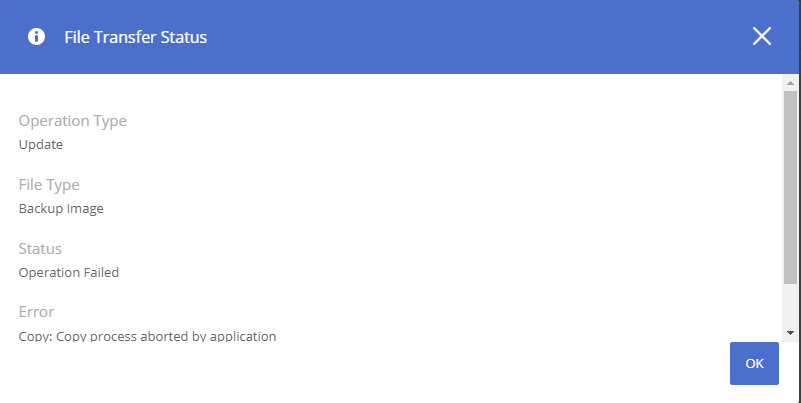This screenshot has height=403, width=801.
Task: Select the Operation Failed status text
Action: pos(69,272)
